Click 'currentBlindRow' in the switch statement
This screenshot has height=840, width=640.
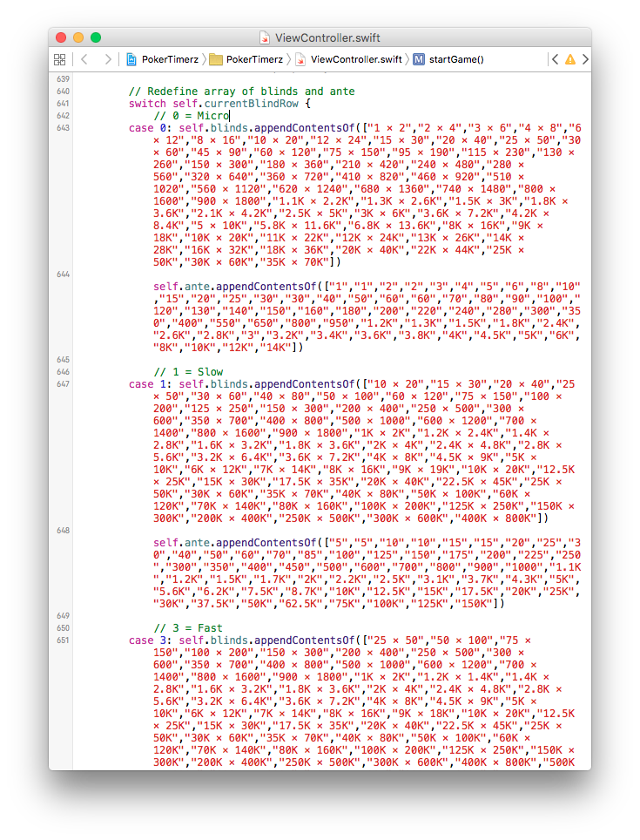coord(251,104)
